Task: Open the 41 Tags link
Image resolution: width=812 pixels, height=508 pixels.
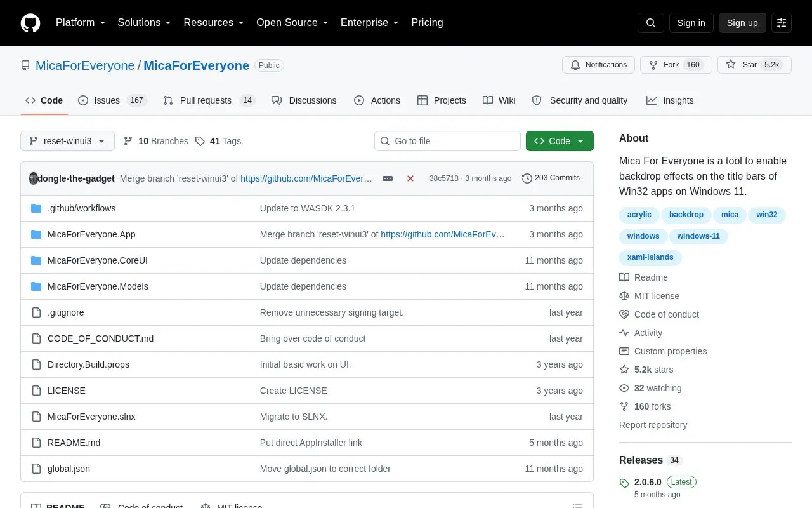Action: pos(218,141)
